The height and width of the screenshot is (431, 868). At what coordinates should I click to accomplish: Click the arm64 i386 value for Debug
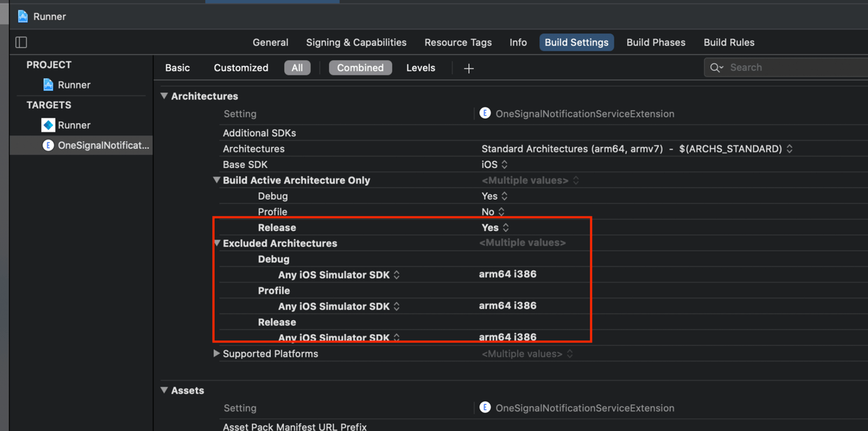pyautogui.click(x=507, y=274)
